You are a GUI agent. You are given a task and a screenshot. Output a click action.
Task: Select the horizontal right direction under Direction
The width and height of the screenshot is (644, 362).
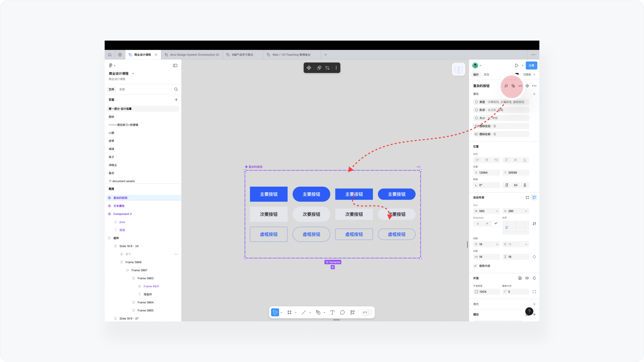click(487, 224)
